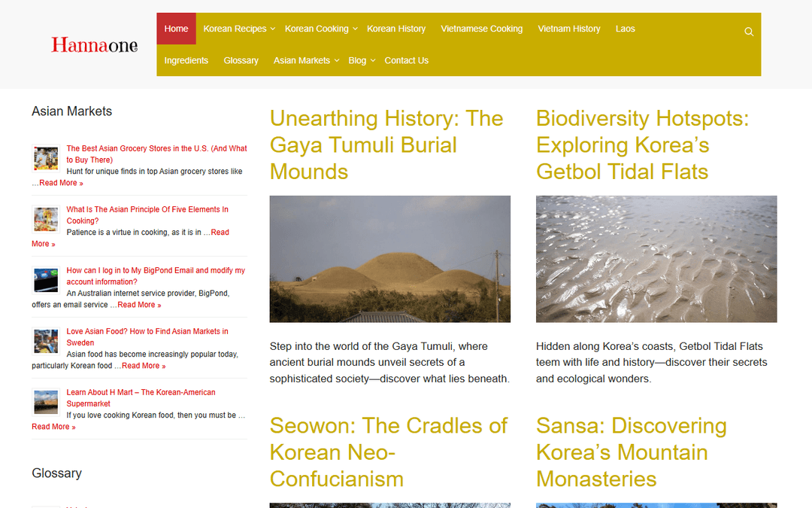The image size is (812, 508).
Task: Open the H Mart article thumbnail
Action: [x=46, y=402]
